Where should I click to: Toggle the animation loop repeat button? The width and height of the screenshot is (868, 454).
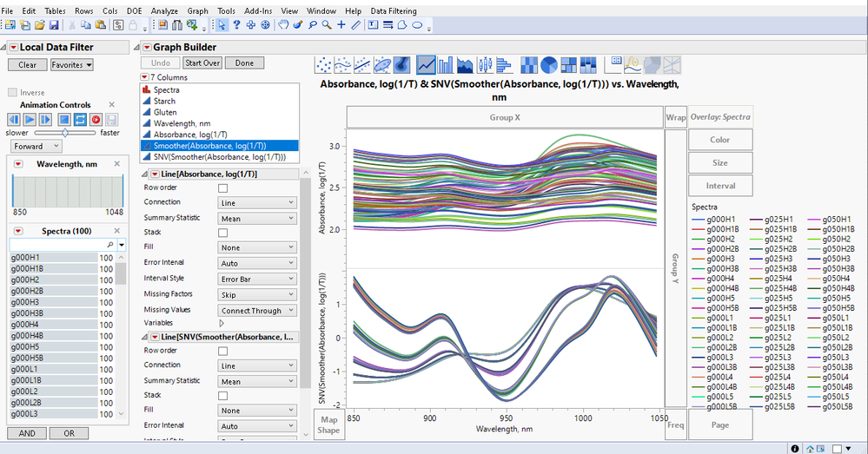[x=80, y=119]
